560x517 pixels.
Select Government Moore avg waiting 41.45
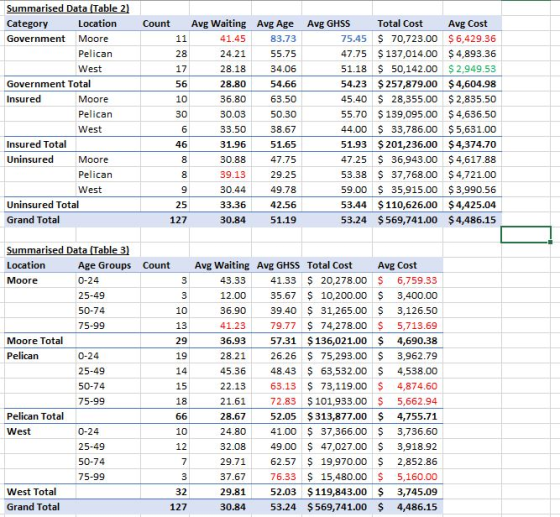click(232, 39)
